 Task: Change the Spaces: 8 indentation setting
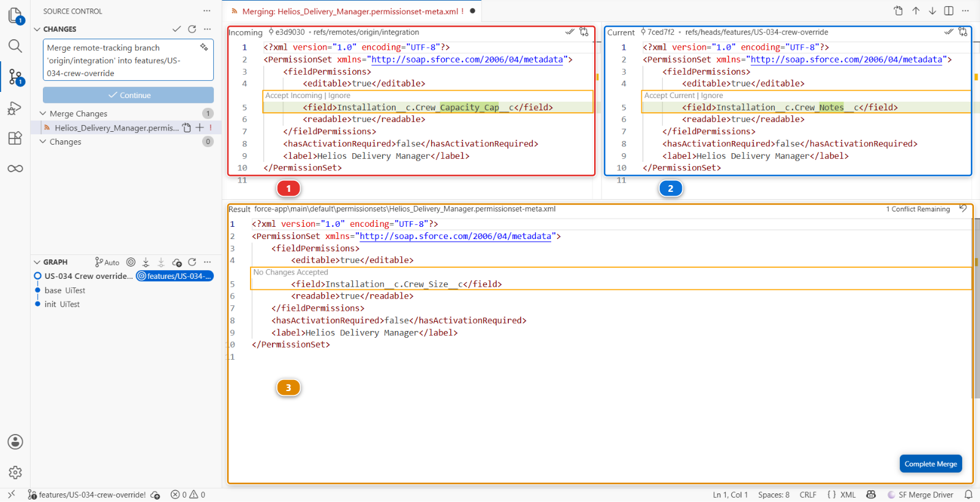pyautogui.click(x=774, y=495)
